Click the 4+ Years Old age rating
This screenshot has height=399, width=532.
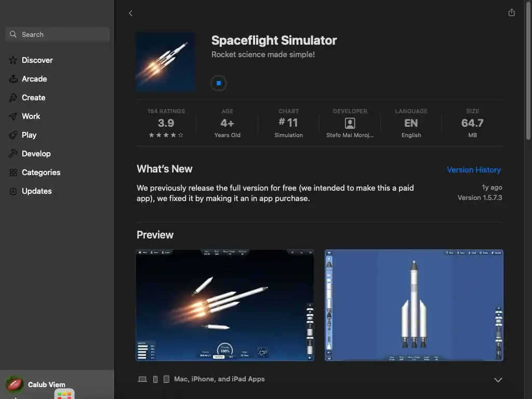click(228, 123)
